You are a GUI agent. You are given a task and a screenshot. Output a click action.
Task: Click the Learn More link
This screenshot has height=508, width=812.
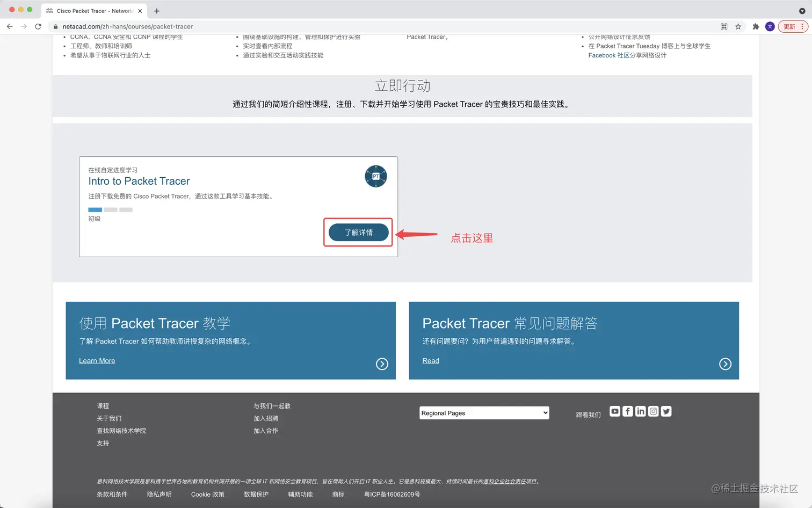tap(97, 361)
